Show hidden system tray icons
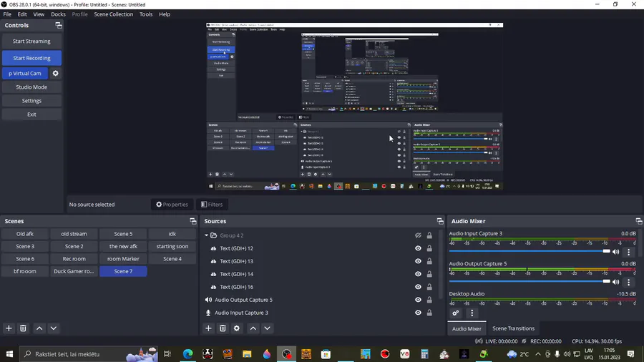 (537, 354)
